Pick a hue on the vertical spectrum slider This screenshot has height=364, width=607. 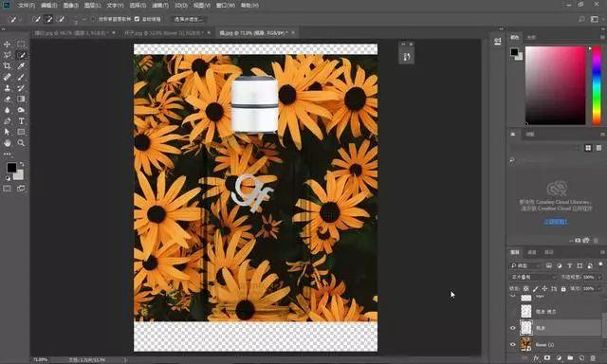tap(597, 85)
